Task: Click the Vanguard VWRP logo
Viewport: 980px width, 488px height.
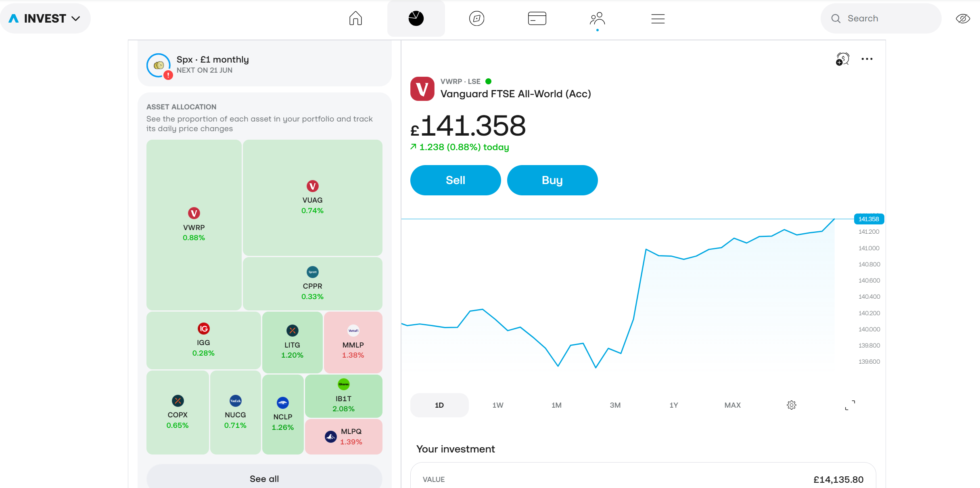Action: 422,89
